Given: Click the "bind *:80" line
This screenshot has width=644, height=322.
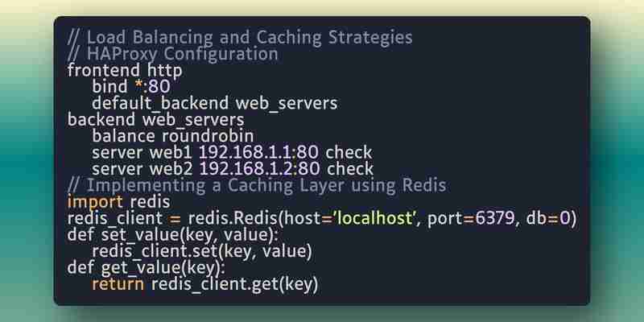Looking at the screenshot, I should point(131,87).
